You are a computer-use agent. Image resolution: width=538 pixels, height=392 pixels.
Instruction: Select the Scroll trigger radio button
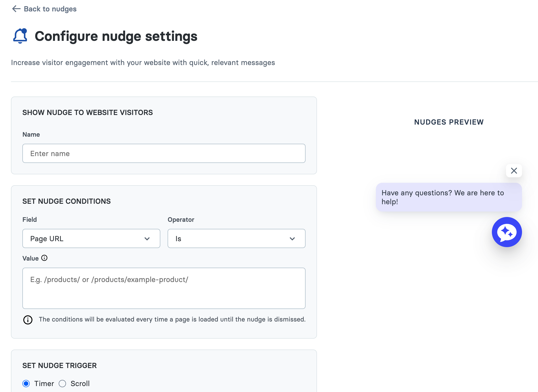click(x=62, y=384)
